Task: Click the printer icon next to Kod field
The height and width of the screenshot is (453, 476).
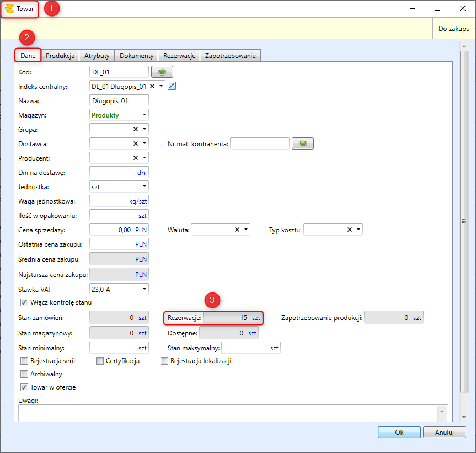Action: tap(162, 72)
